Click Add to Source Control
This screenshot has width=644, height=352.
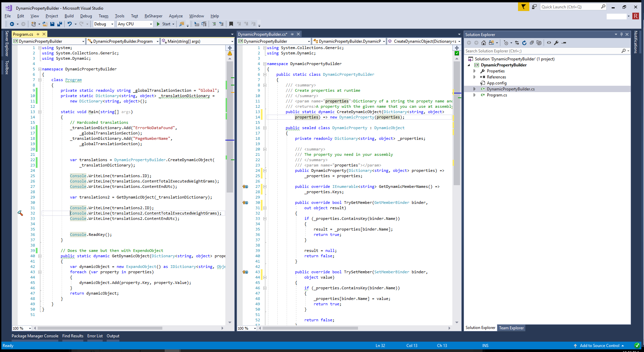point(599,346)
